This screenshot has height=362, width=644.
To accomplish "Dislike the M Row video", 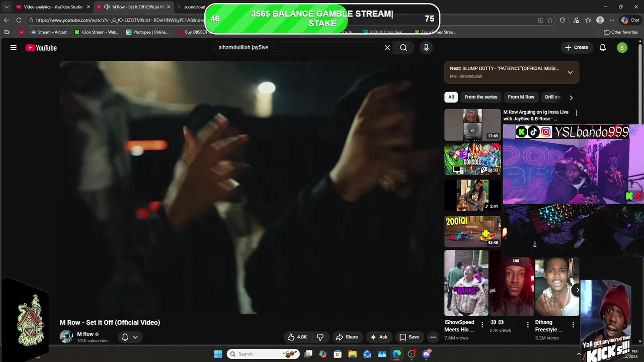I will point(320,337).
